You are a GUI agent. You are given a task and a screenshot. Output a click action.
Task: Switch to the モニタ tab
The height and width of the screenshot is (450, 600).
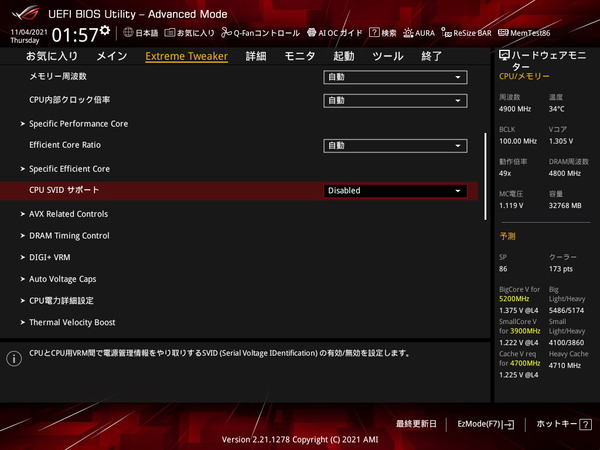coord(300,56)
